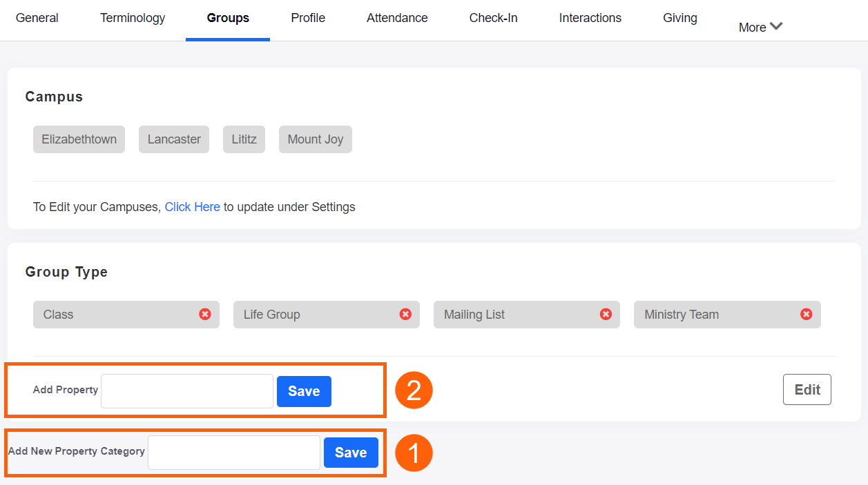Select the Mount Joy campus tag
This screenshot has height=485, width=868.
[315, 139]
